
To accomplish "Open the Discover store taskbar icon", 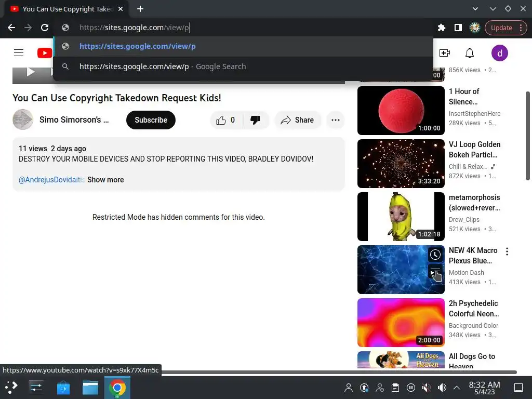I will click(63, 388).
